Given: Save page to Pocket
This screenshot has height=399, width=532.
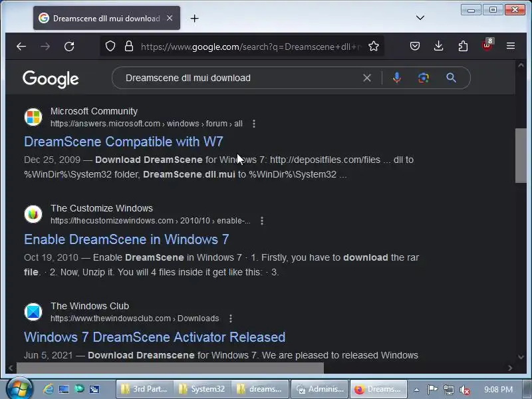Looking at the screenshot, I should click(x=414, y=46).
